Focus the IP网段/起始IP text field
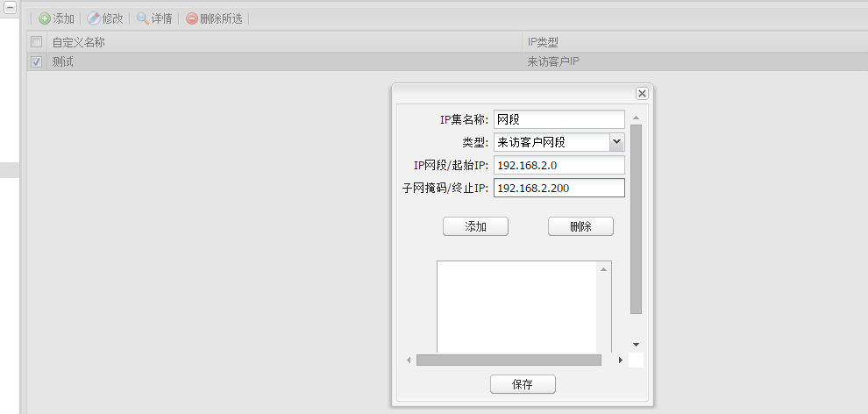Viewport: 868px width, 414px height. tap(559, 165)
